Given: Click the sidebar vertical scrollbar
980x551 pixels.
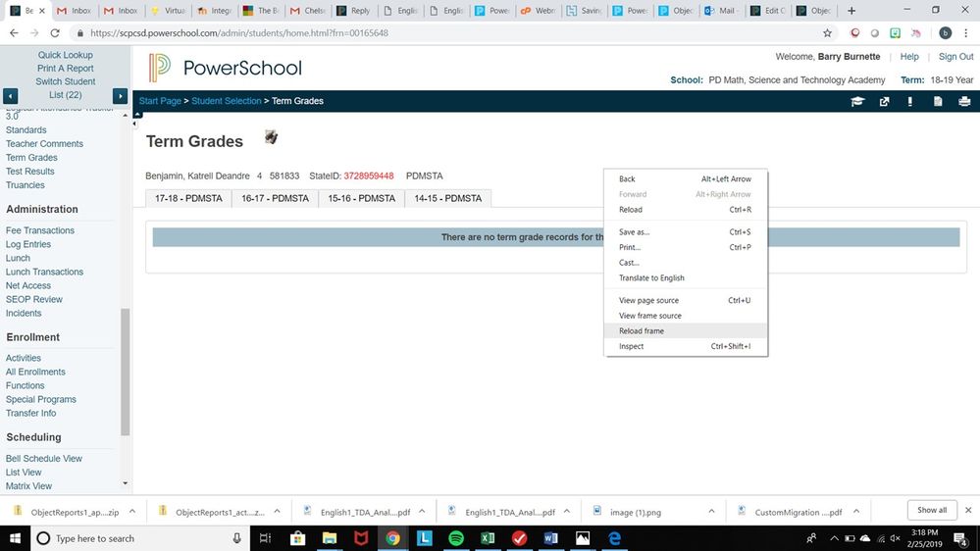Looking at the screenshot, I should click(x=125, y=372).
